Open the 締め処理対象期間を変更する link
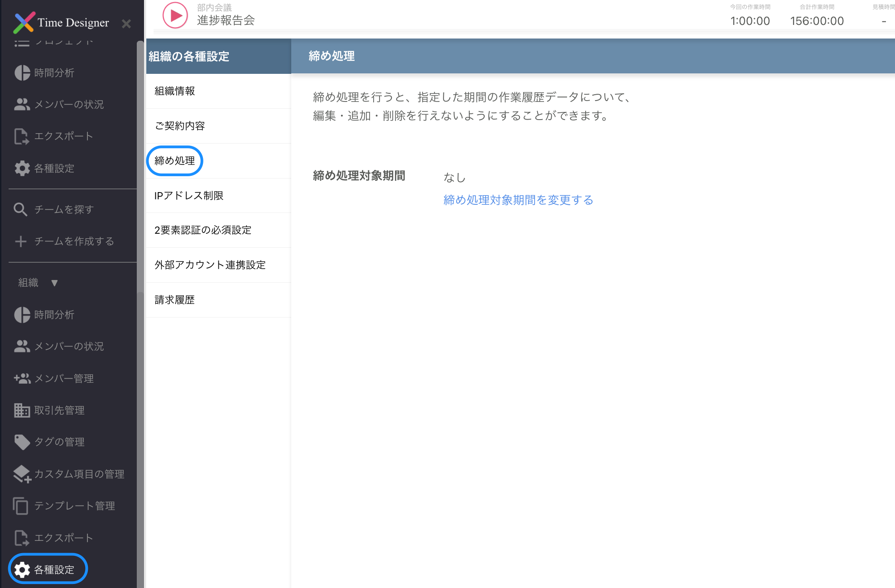Viewport: 895px width, 588px height. pos(518,200)
